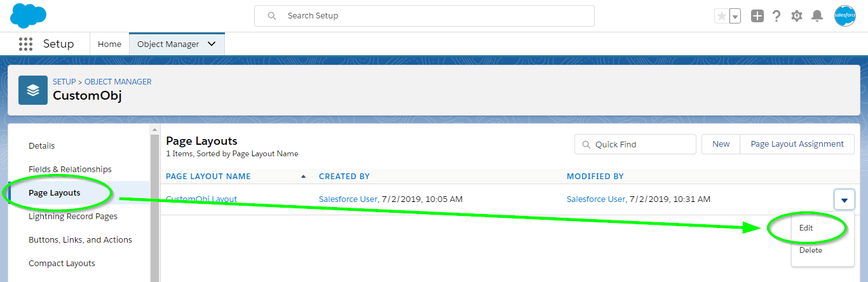Open the Help question mark icon
868x282 pixels.
(x=776, y=16)
